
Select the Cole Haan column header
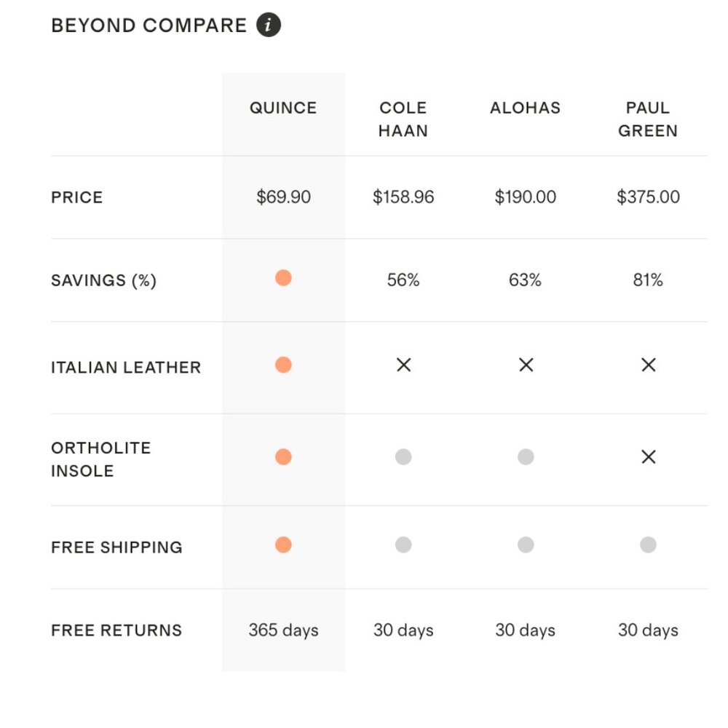[403, 119]
